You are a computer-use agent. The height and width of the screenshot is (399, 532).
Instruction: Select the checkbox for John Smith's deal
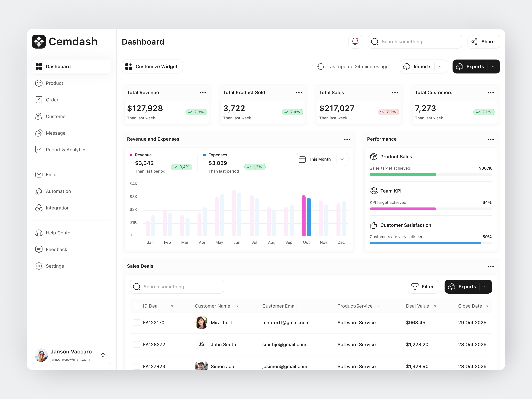click(x=137, y=344)
